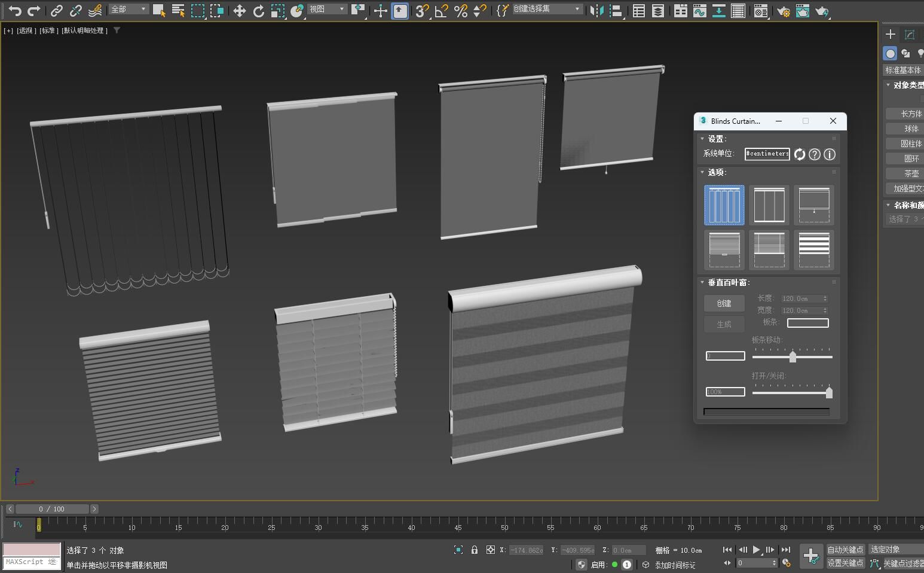Open the 全部 selection filter dropdown
924x573 pixels.
[128, 9]
